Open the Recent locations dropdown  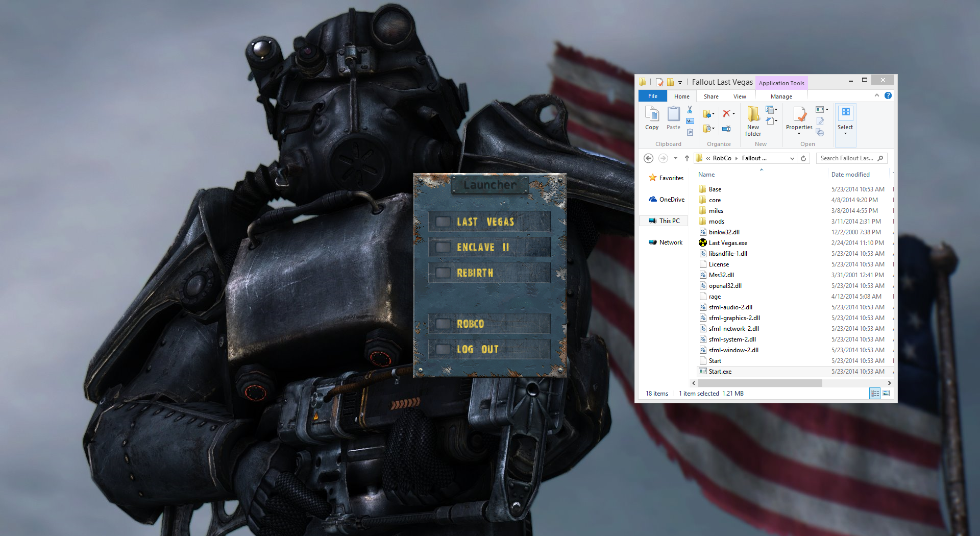click(x=675, y=158)
